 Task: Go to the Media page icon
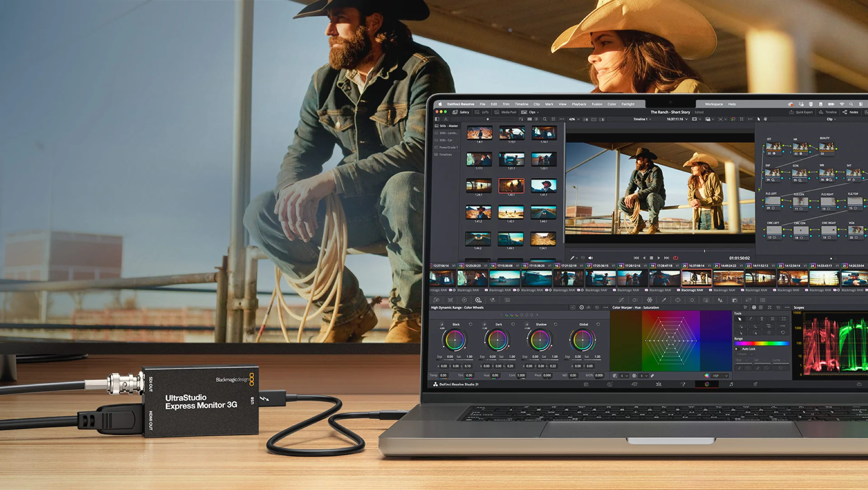586,384
